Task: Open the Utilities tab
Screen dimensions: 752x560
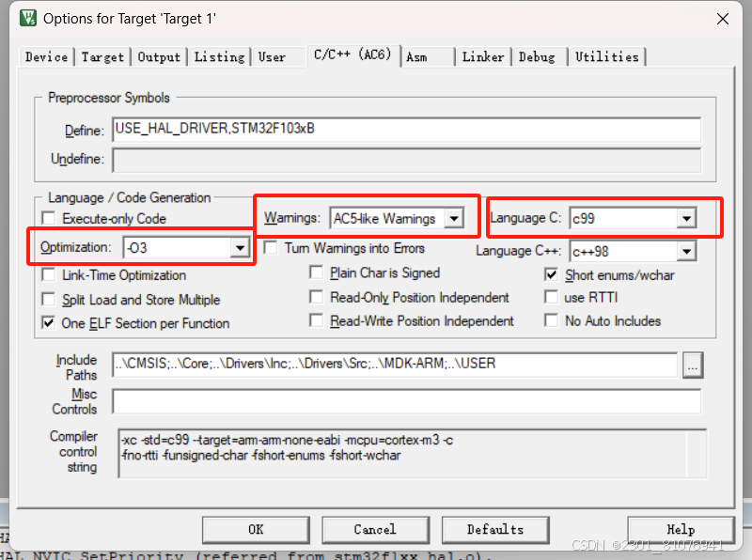Action: [x=606, y=57]
